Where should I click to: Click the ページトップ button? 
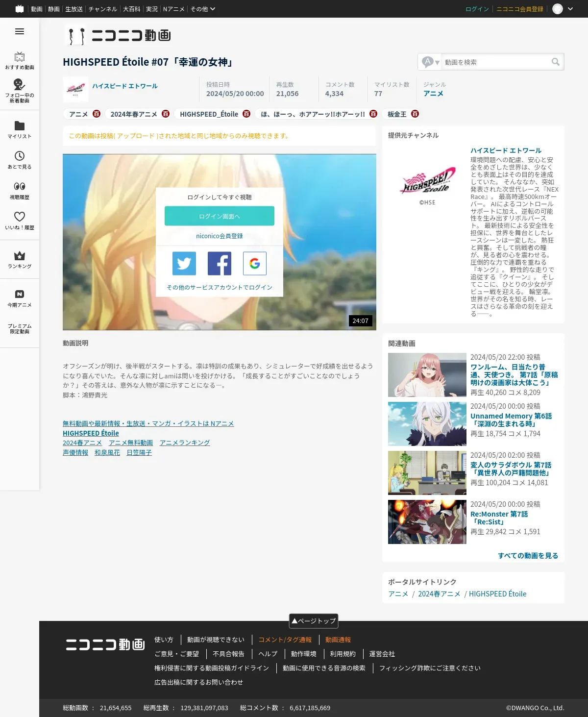314,621
